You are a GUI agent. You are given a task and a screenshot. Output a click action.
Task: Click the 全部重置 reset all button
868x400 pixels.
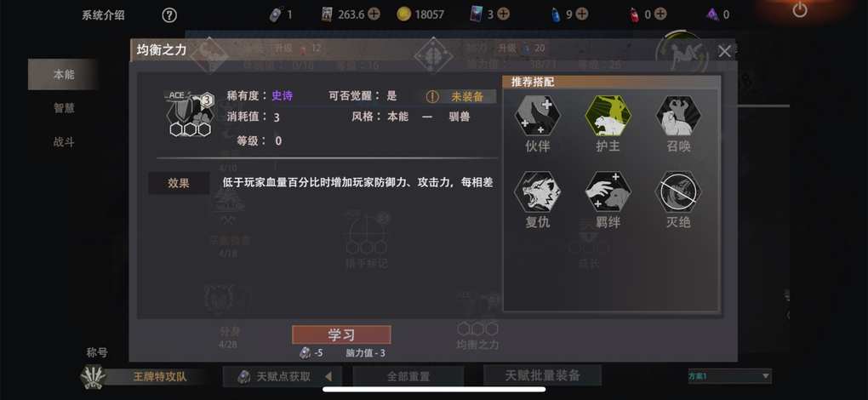pyautogui.click(x=408, y=377)
